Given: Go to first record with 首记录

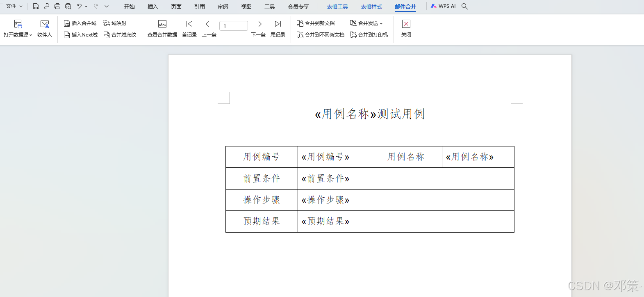Looking at the screenshot, I should coord(189,29).
